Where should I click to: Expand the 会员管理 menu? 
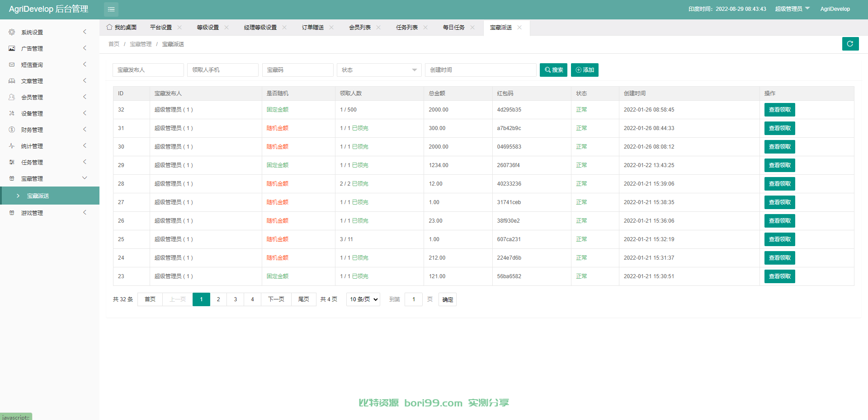[85, 97]
